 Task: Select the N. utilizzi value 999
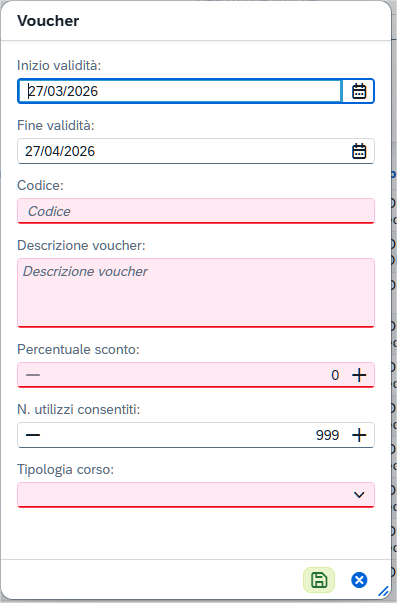pos(327,435)
